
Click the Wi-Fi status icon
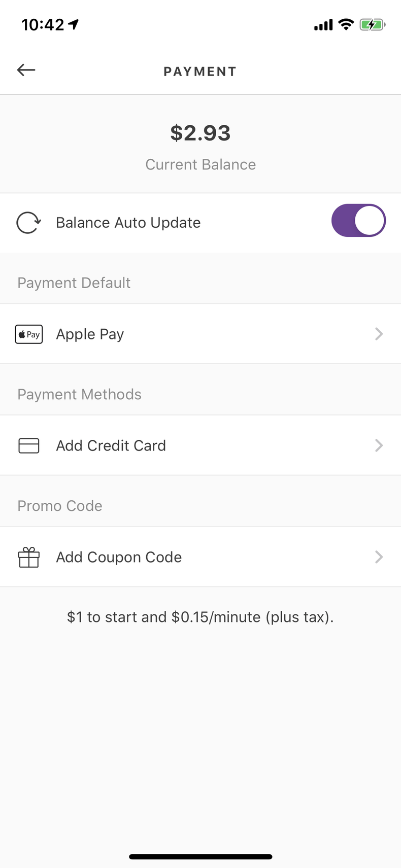(x=346, y=24)
